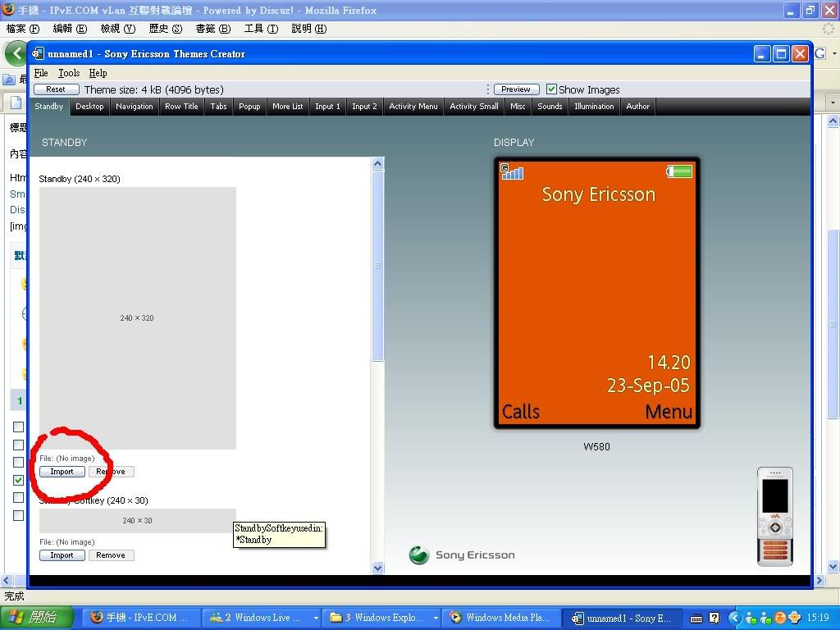Open the Tools menu
The image size is (840, 630).
(x=69, y=73)
